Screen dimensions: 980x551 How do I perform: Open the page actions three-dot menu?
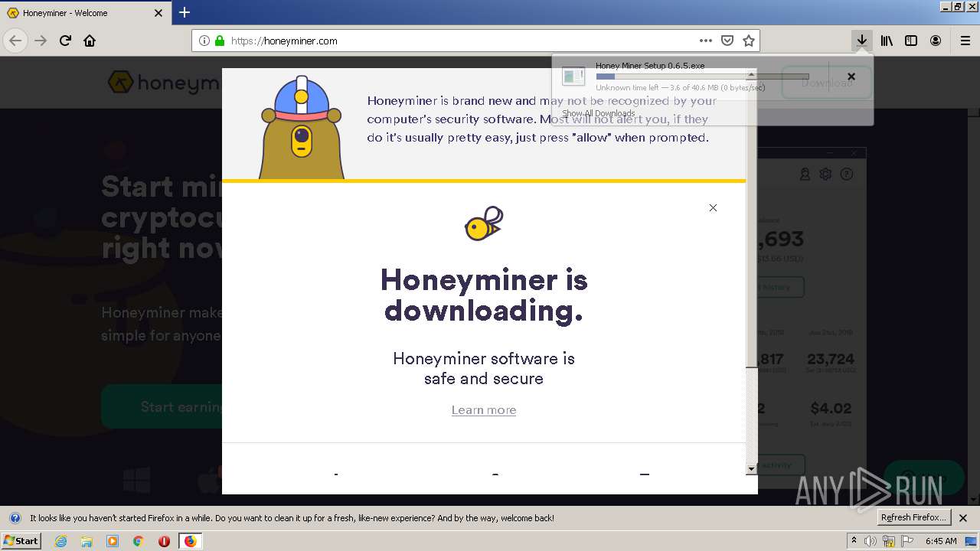pyautogui.click(x=706, y=41)
